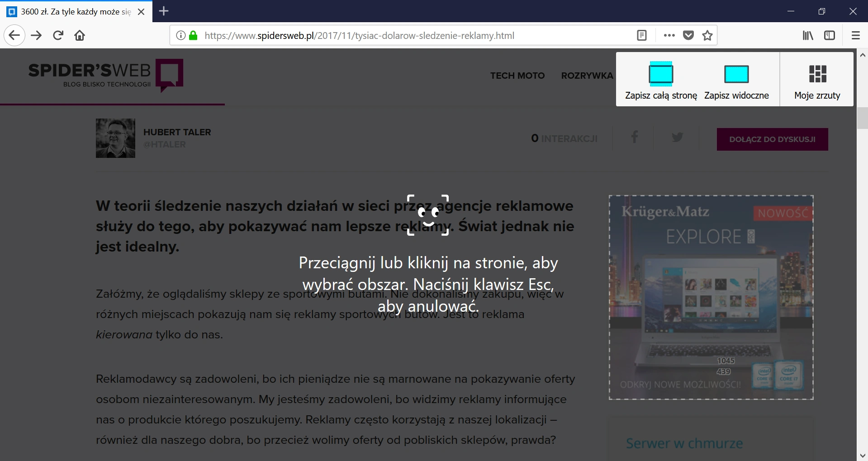Click the Spider's Web logo
Image resolution: width=868 pixels, height=461 pixels.
click(106, 75)
